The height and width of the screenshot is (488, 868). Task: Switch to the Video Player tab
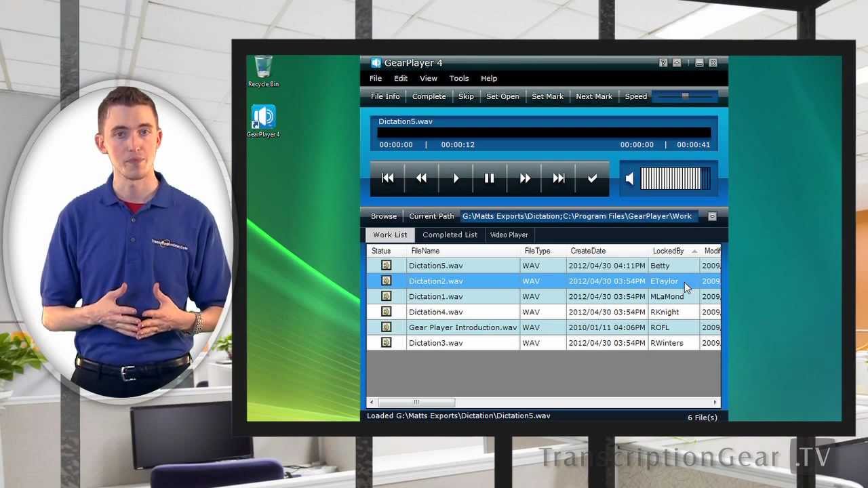pos(509,235)
